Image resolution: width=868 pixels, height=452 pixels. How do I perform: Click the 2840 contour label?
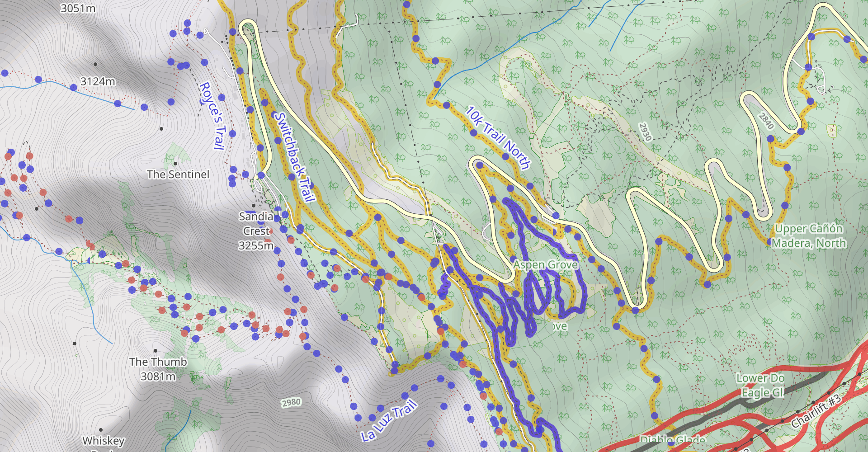(766, 121)
